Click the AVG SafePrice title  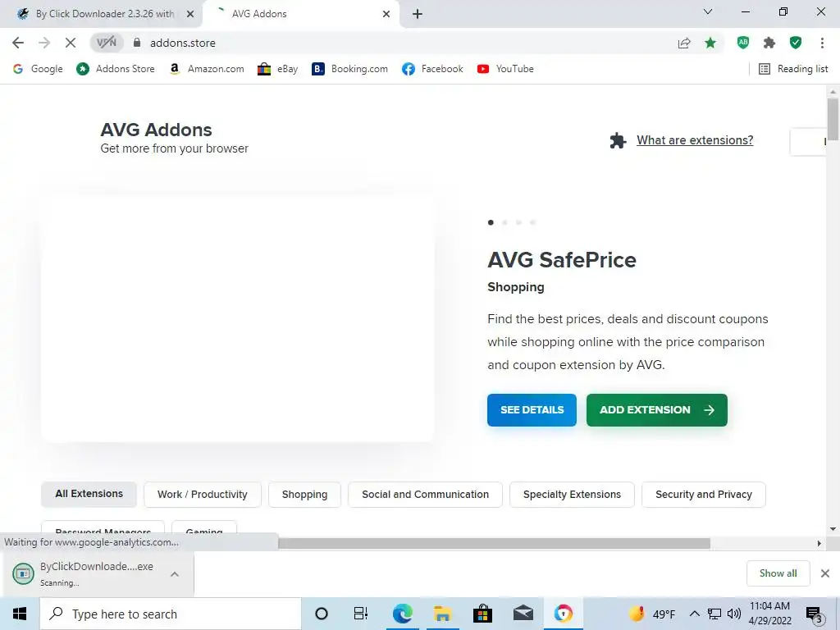click(x=562, y=260)
